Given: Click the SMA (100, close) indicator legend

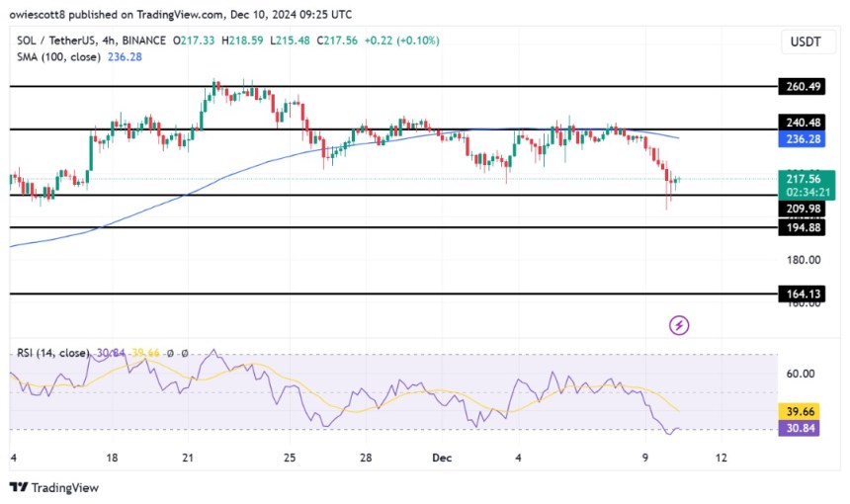Looking at the screenshot, I should click(58, 57).
